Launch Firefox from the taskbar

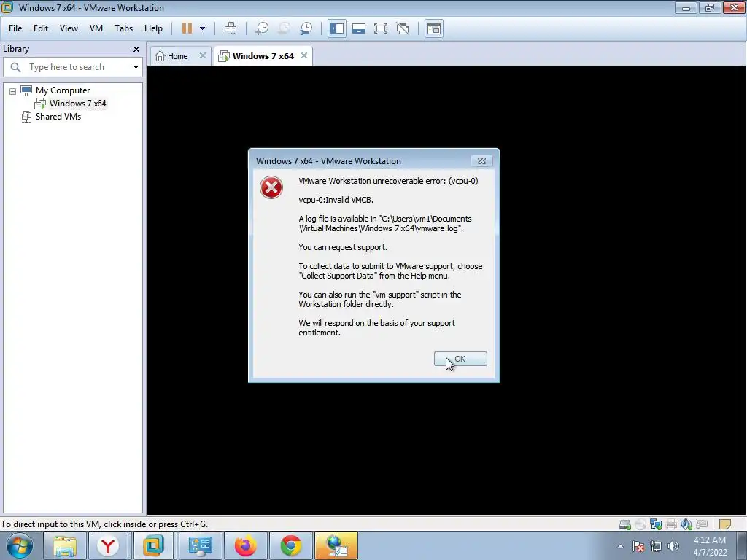coord(245,545)
